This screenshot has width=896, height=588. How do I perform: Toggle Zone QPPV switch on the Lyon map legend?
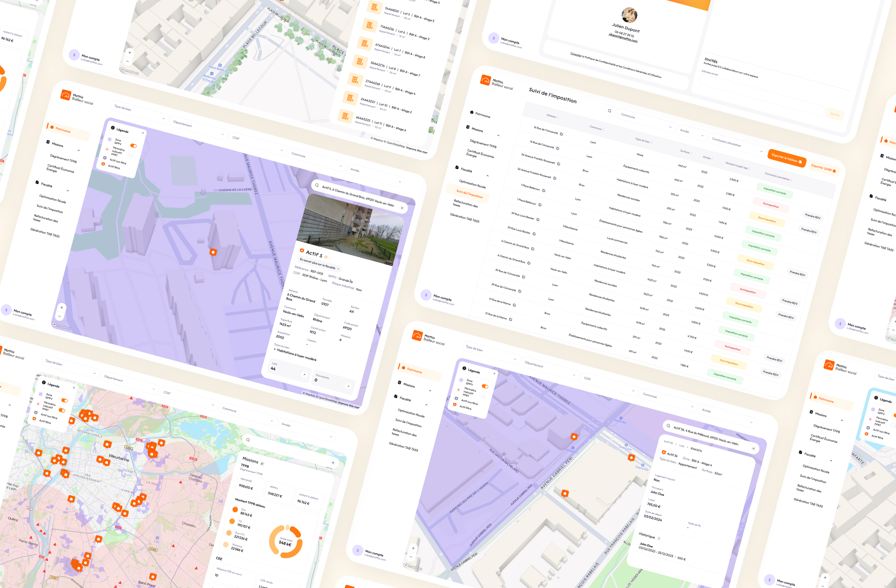pos(64,400)
